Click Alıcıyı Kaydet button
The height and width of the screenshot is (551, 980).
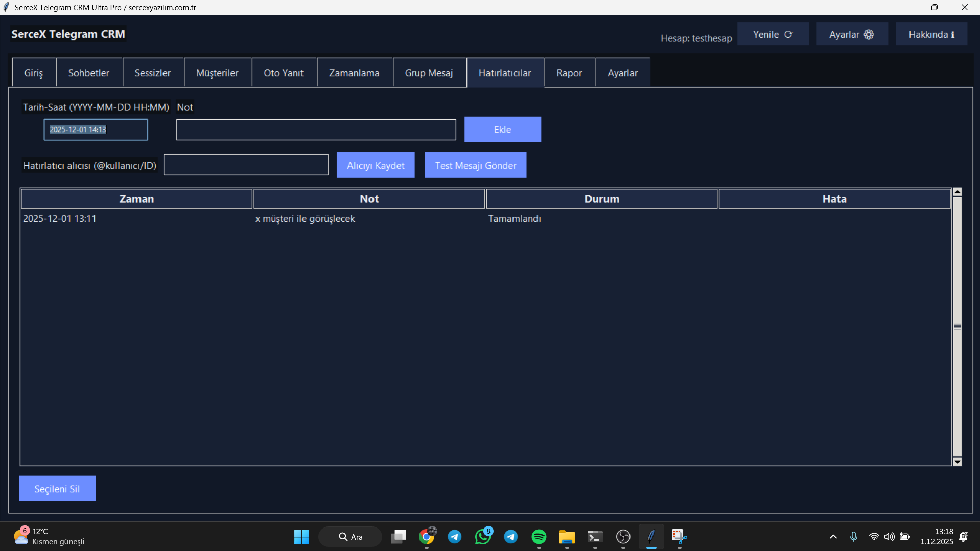(x=376, y=165)
